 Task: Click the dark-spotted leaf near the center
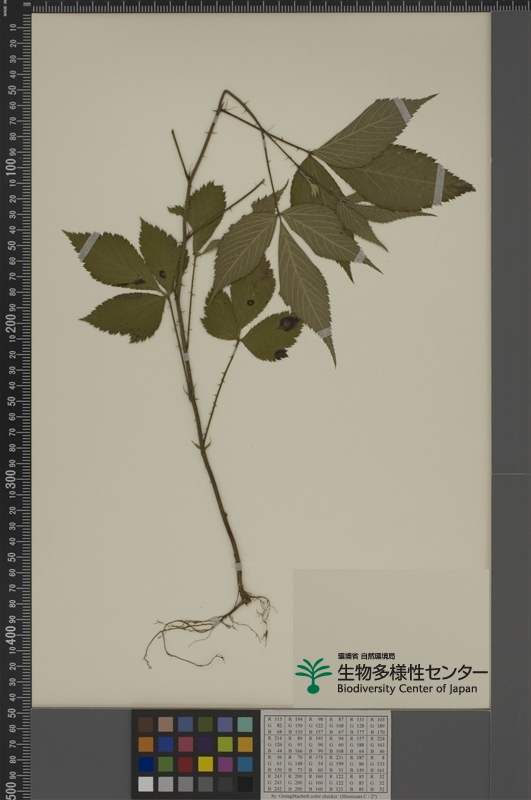click(x=270, y=337)
